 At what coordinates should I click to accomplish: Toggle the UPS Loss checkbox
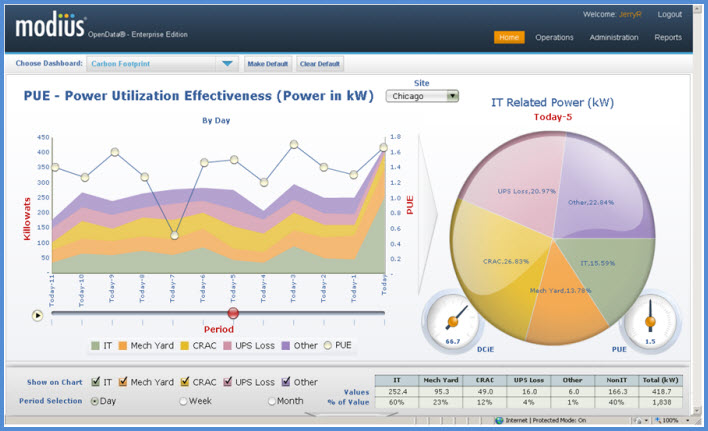click(x=228, y=382)
